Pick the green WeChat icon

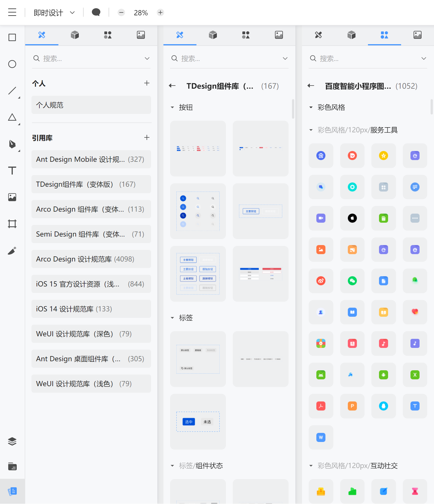click(x=352, y=281)
